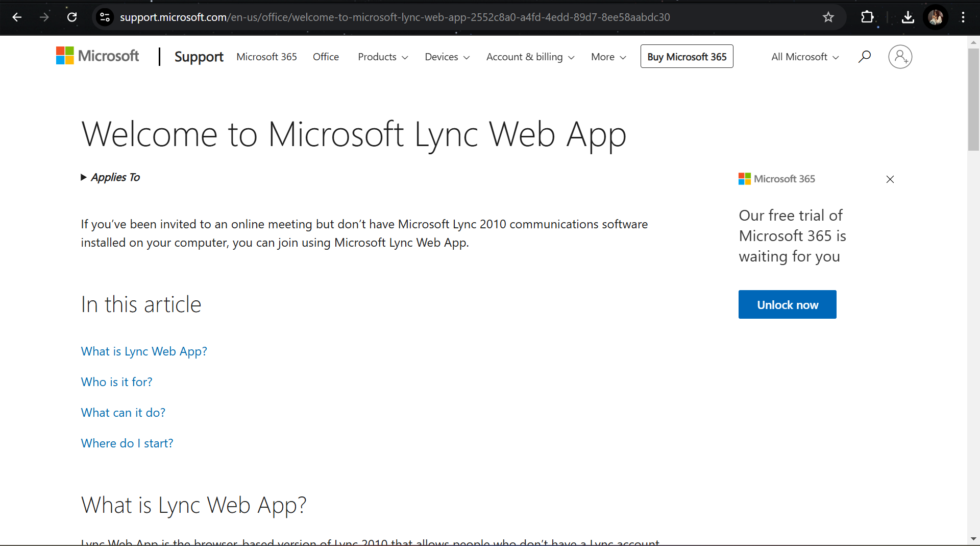Open the browser extensions puzzle icon

(x=867, y=17)
